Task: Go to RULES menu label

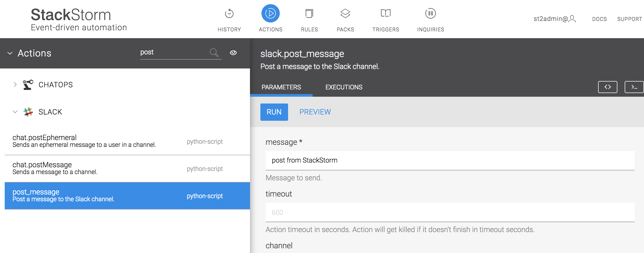Action: click(x=309, y=30)
